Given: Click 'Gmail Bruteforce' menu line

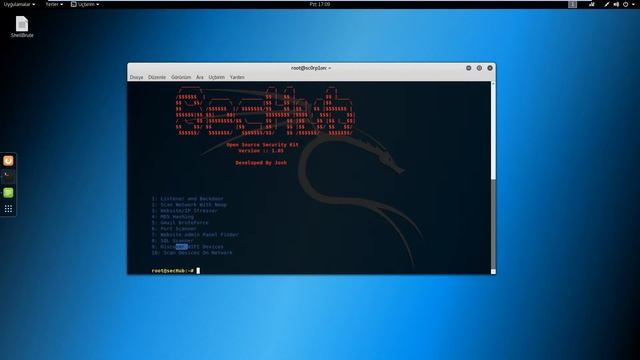Looking at the screenshot, I should tap(180, 223).
